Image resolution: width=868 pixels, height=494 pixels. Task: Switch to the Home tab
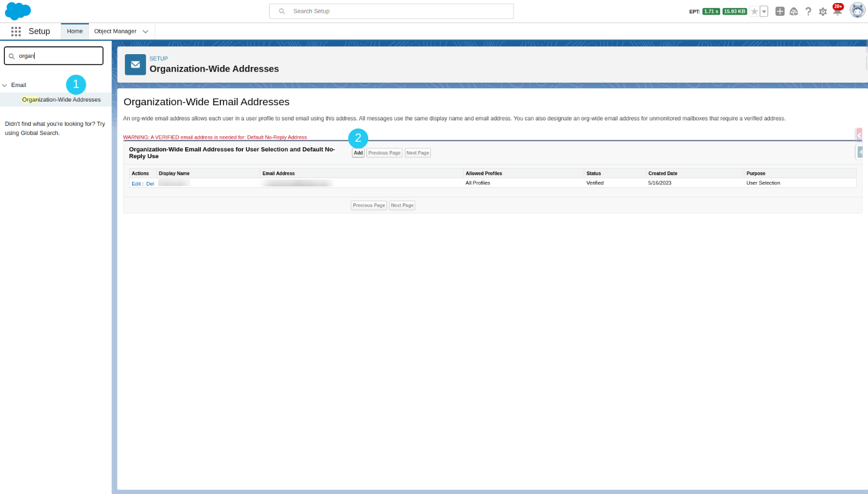pyautogui.click(x=75, y=31)
